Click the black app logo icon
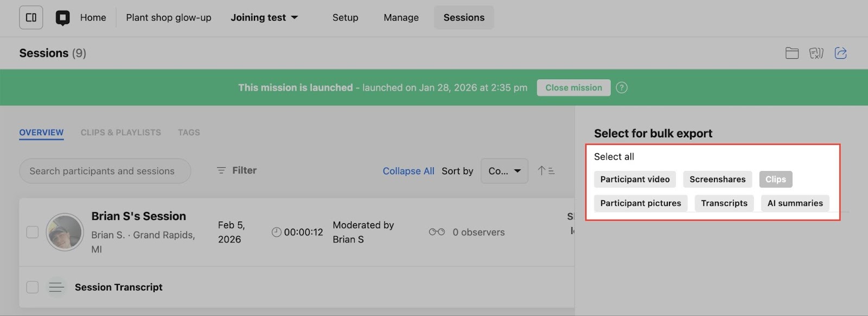 (x=63, y=18)
